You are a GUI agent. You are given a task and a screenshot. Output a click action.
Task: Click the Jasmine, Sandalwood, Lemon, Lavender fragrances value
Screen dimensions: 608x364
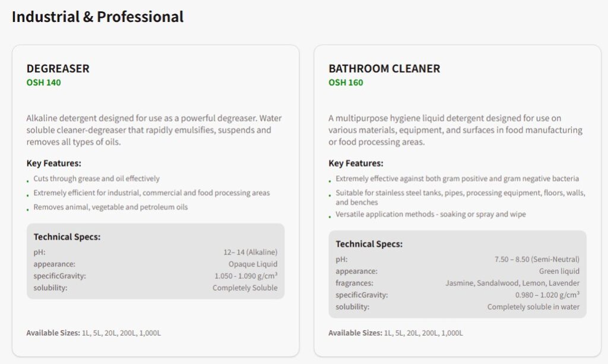[x=512, y=283]
